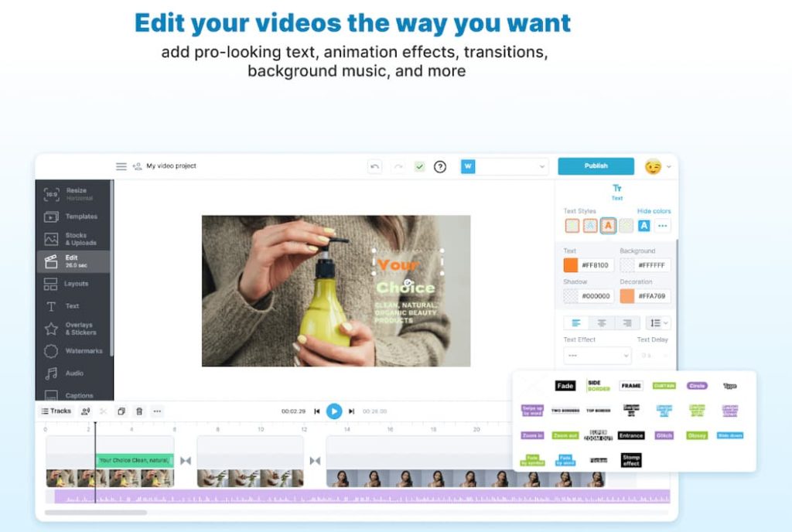Viewport: 792px width, 532px height.
Task: Play the video preview
Action: tap(334, 411)
